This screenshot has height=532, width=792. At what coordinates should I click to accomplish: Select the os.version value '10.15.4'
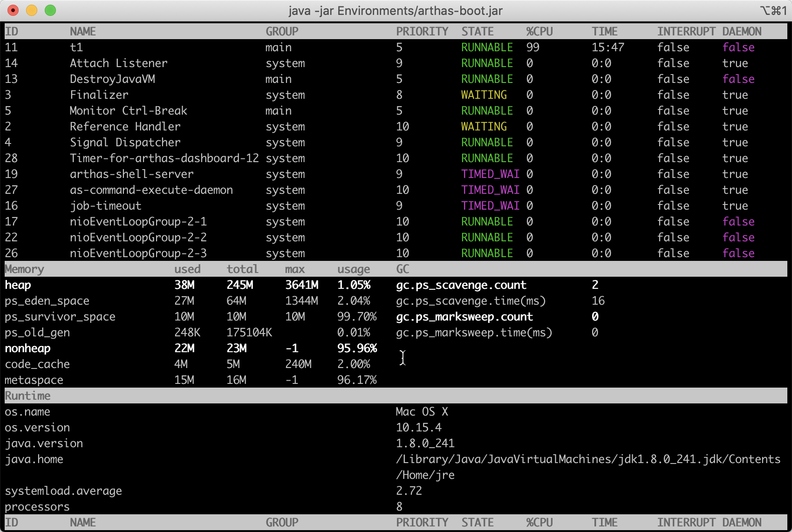coord(419,428)
